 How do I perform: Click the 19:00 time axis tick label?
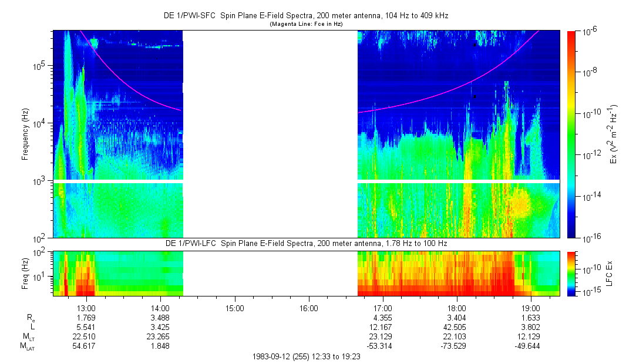(x=531, y=308)
